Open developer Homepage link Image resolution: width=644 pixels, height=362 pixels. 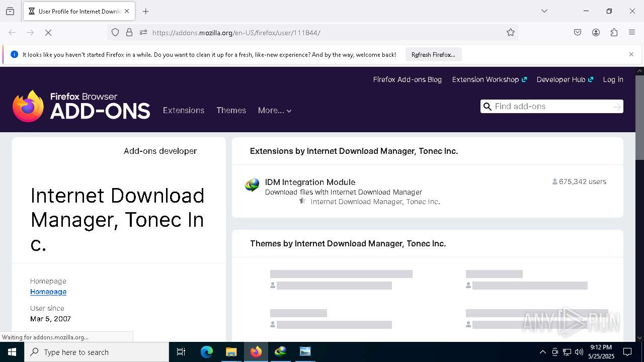click(48, 292)
